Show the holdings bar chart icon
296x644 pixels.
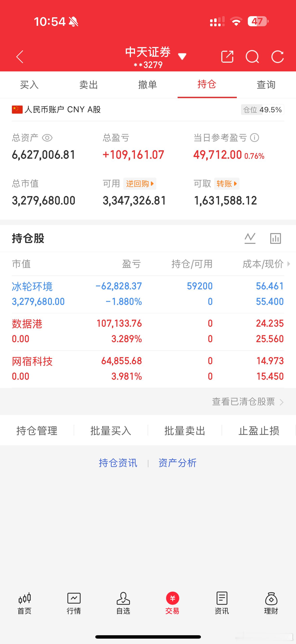coord(276,238)
